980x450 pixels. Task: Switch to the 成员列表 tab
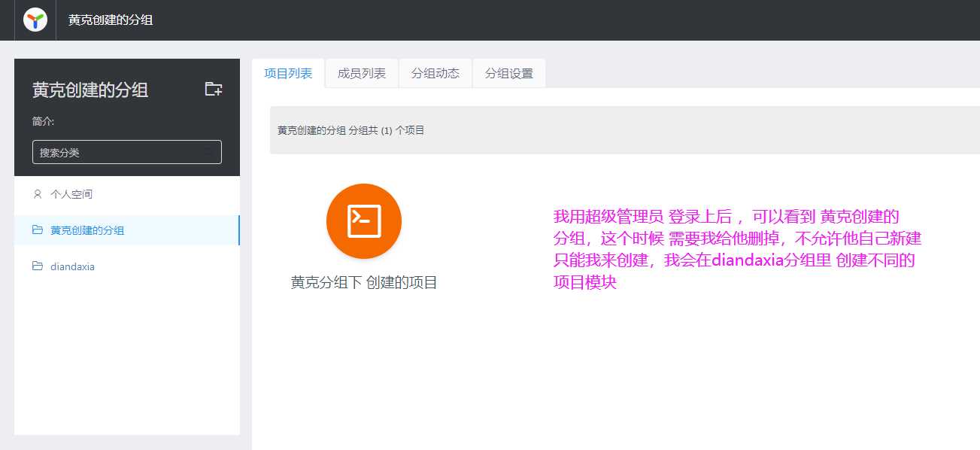point(362,73)
